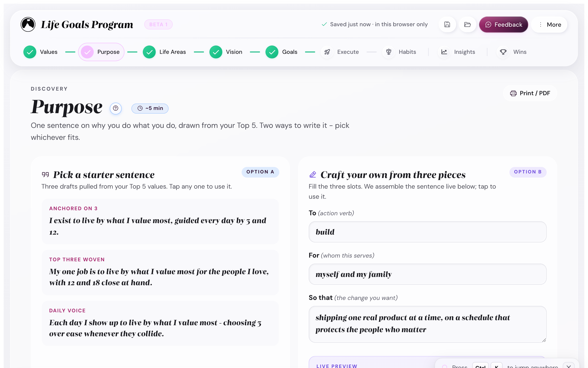
Task: Jump to the Goals step
Action: 282,52
